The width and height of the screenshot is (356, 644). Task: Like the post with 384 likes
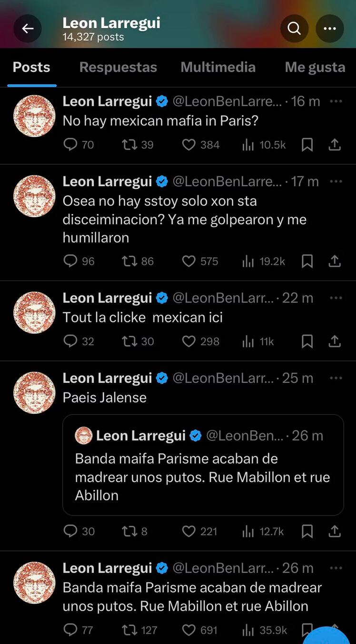189,145
